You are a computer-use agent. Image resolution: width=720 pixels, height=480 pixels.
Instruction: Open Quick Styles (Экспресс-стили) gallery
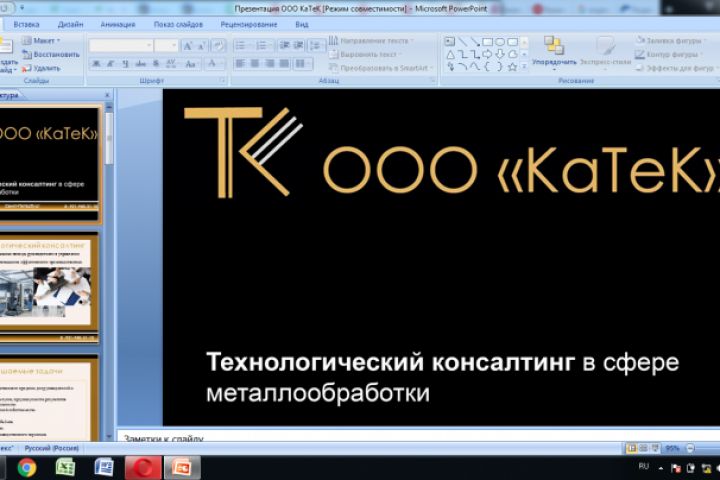[605, 52]
